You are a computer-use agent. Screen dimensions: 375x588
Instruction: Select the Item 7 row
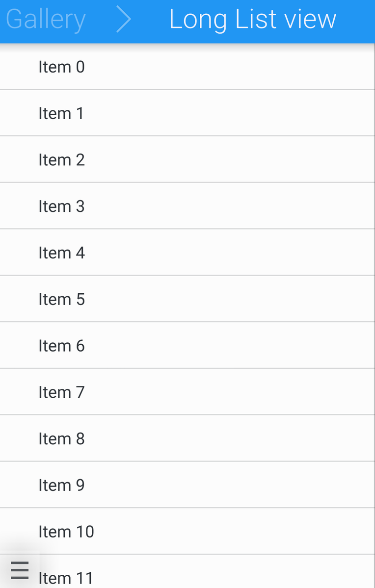61,392
